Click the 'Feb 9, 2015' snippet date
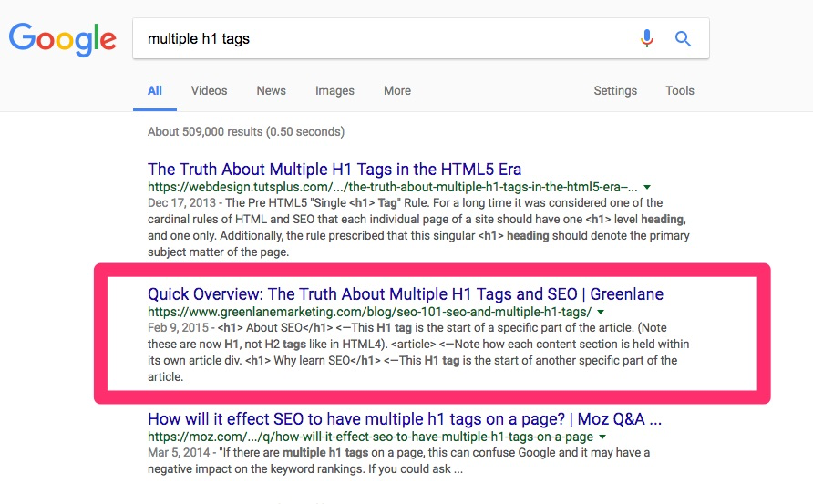813x504 pixels. [178, 328]
